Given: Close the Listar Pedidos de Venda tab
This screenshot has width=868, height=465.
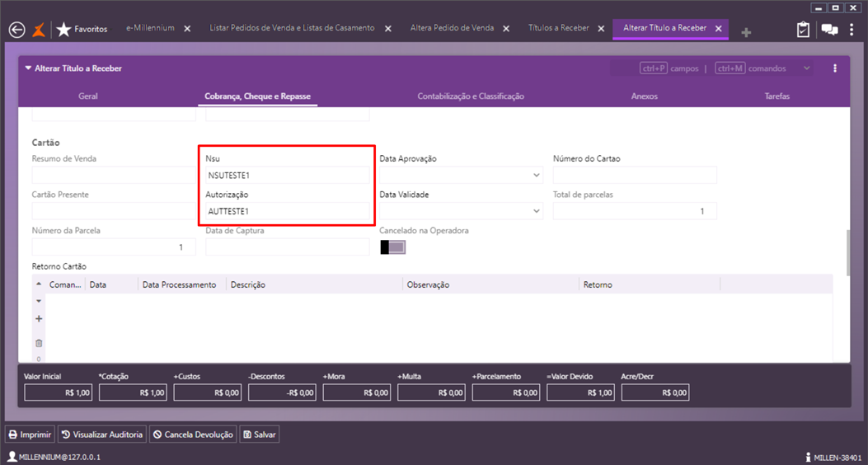Looking at the screenshot, I should [388, 28].
